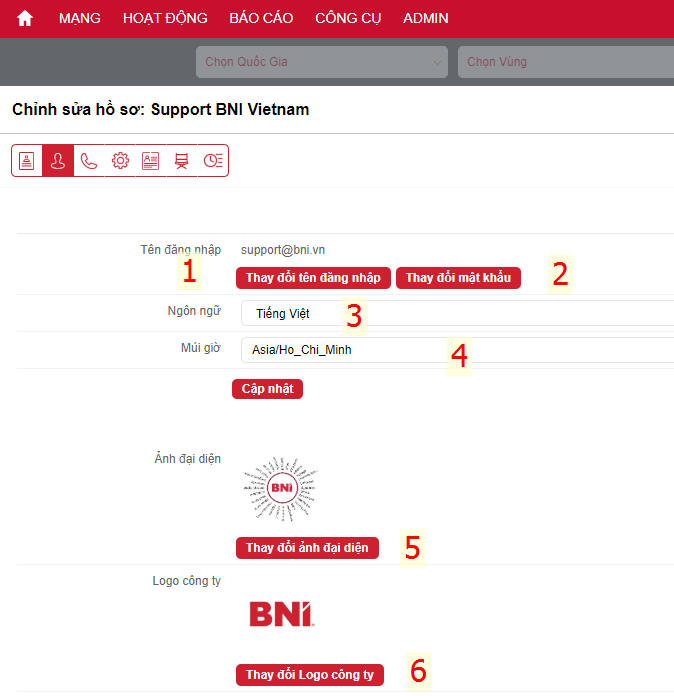Open the BÁO CÁO menu
Image resolution: width=674 pixels, height=696 pixels.
coord(261,18)
